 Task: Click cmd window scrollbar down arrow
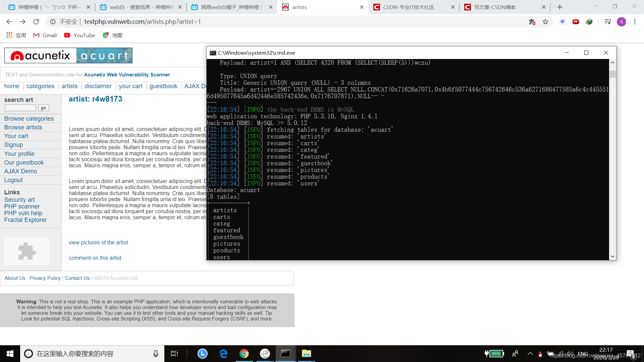coord(612,256)
